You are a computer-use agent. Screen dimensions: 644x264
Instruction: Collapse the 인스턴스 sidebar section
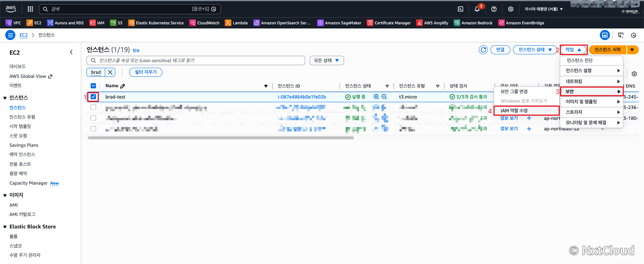tap(5, 98)
